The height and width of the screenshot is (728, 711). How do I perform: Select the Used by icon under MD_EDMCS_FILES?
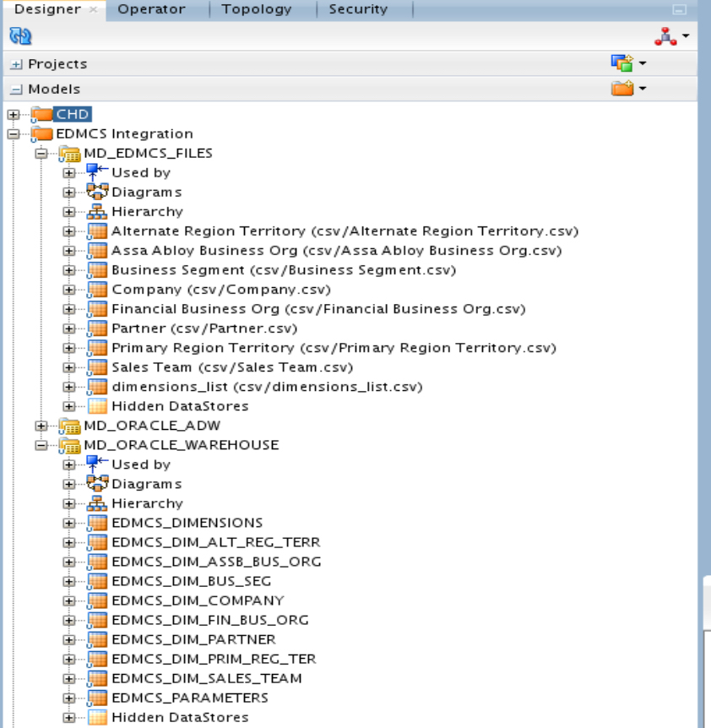tap(95, 171)
